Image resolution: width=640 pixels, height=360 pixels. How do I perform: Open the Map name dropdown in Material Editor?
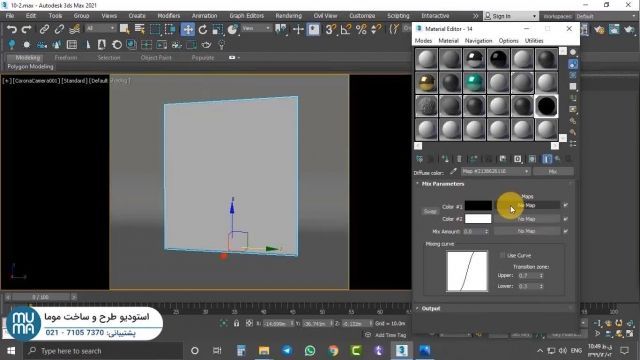point(496,171)
